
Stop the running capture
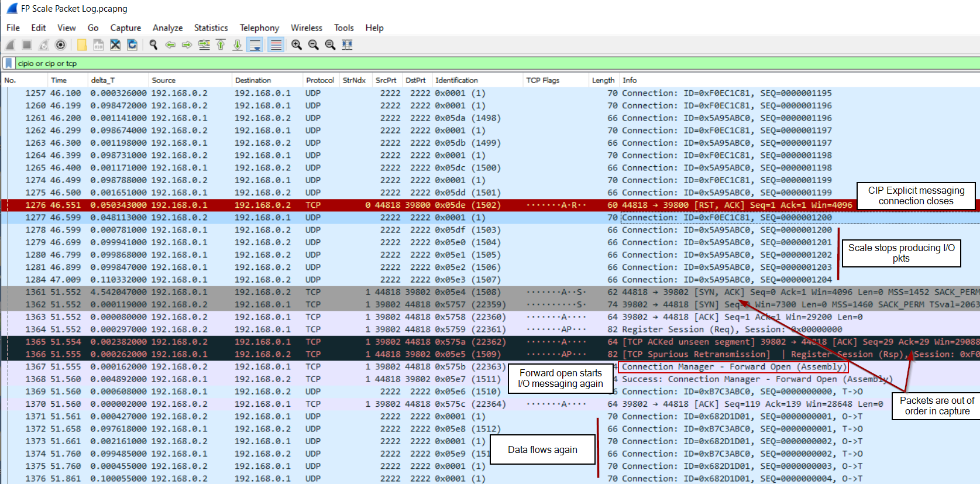point(27,44)
